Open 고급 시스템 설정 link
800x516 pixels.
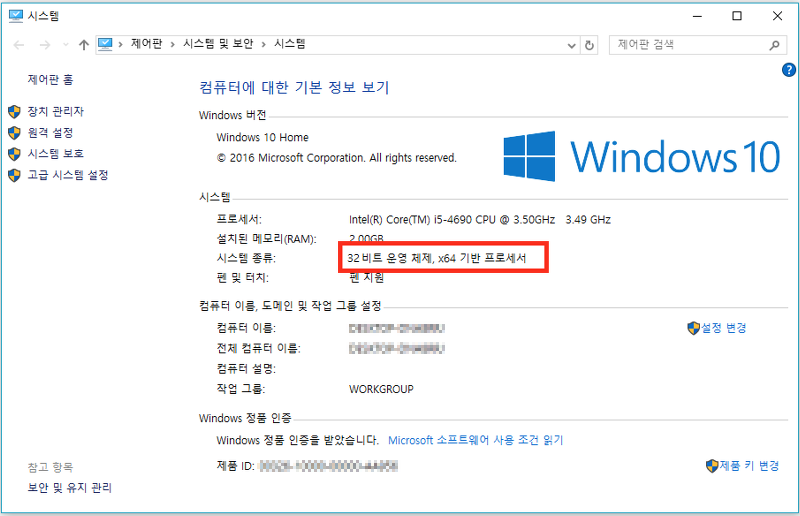(x=68, y=175)
